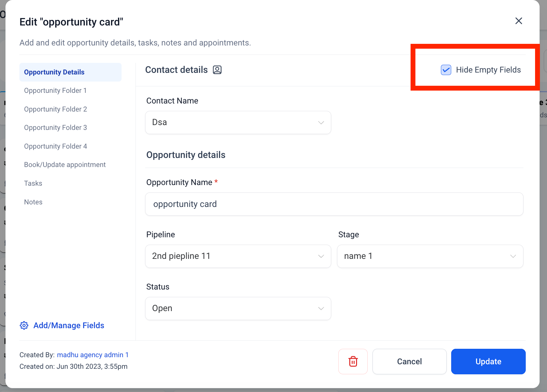Screen dimensions: 547x392
Task: Close the Edit opportunity card dialog
Action: click(x=519, y=21)
